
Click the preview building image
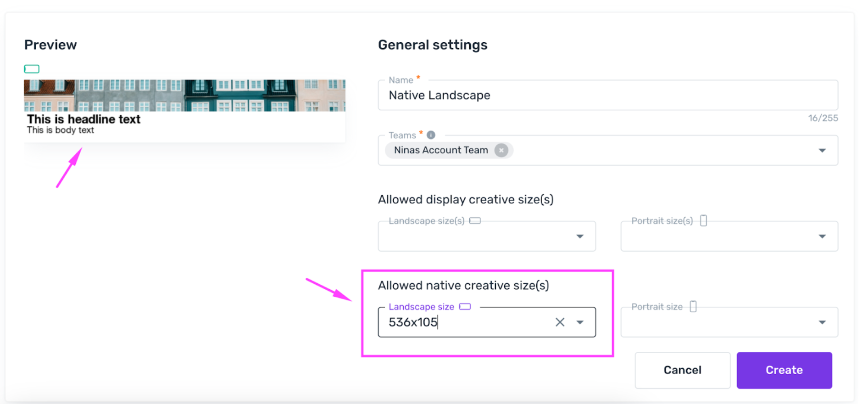[184, 96]
